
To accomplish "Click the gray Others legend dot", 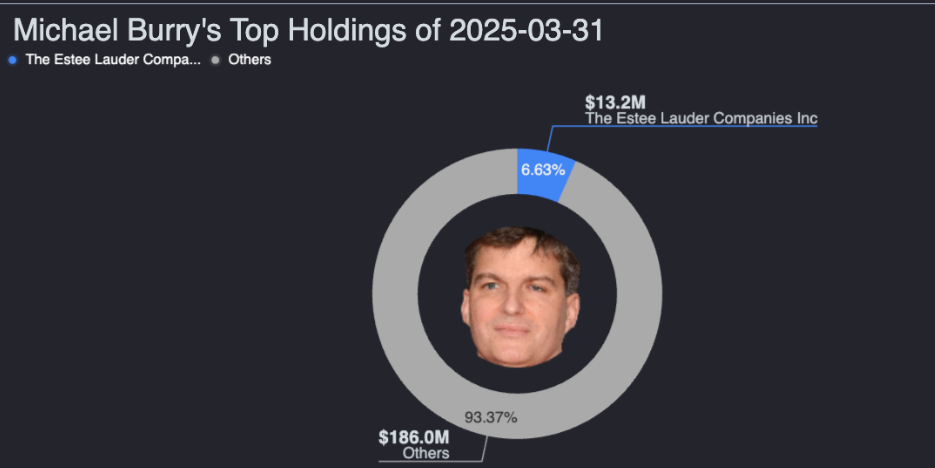I will pos(215,60).
